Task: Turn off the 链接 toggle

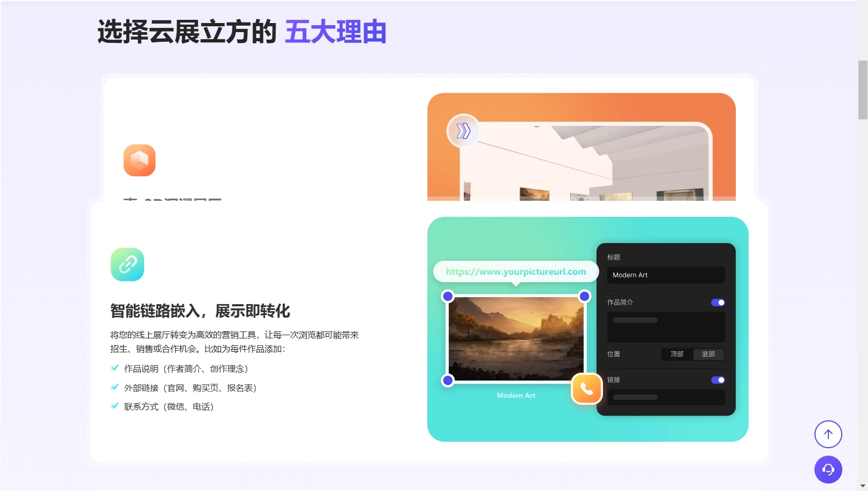Action: [718, 380]
